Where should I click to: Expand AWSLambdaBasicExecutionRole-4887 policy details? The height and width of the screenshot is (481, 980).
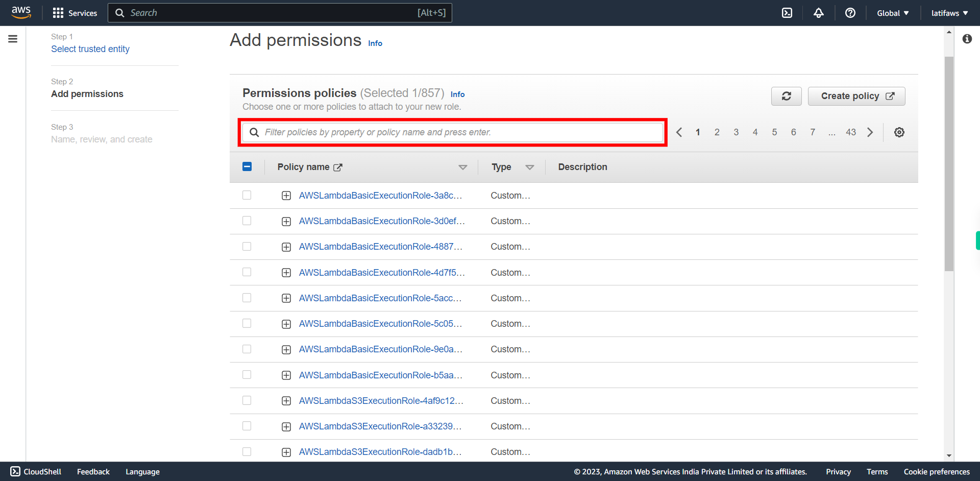[x=286, y=247]
